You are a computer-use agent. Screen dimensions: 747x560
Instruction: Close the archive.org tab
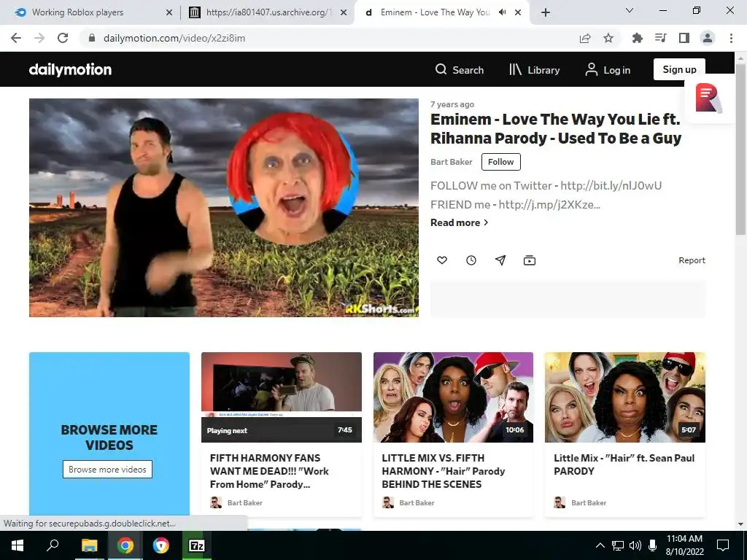click(344, 12)
